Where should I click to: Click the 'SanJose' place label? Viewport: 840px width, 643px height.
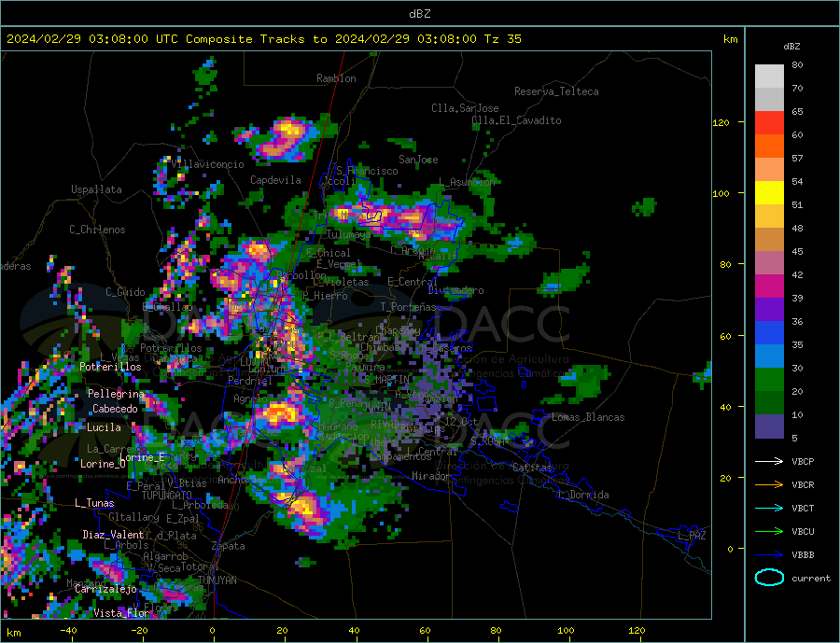[x=418, y=160]
